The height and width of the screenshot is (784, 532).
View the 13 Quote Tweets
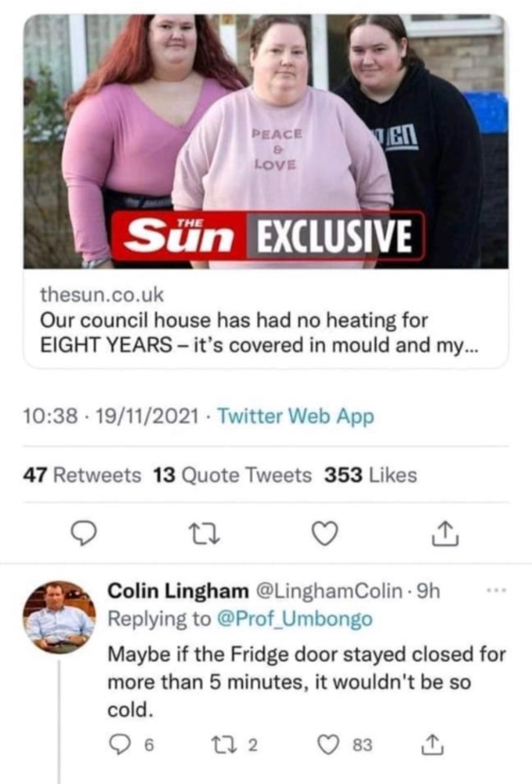click(x=232, y=475)
